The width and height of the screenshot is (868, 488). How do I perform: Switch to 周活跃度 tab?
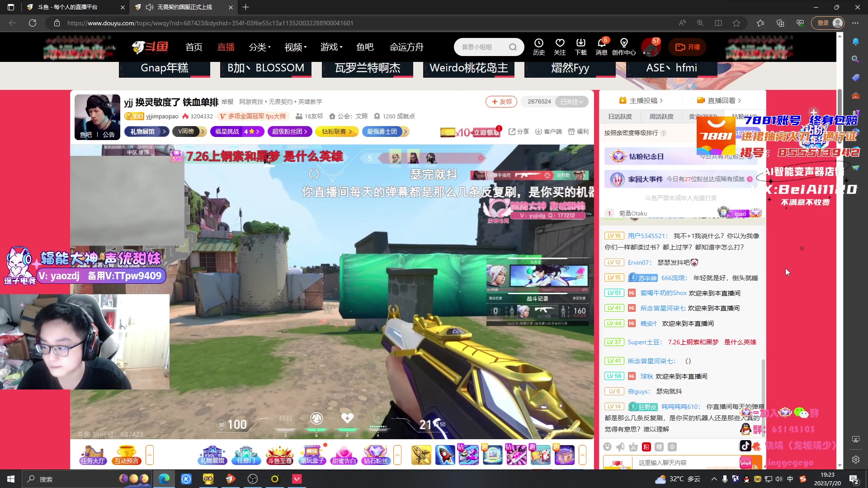(x=661, y=117)
